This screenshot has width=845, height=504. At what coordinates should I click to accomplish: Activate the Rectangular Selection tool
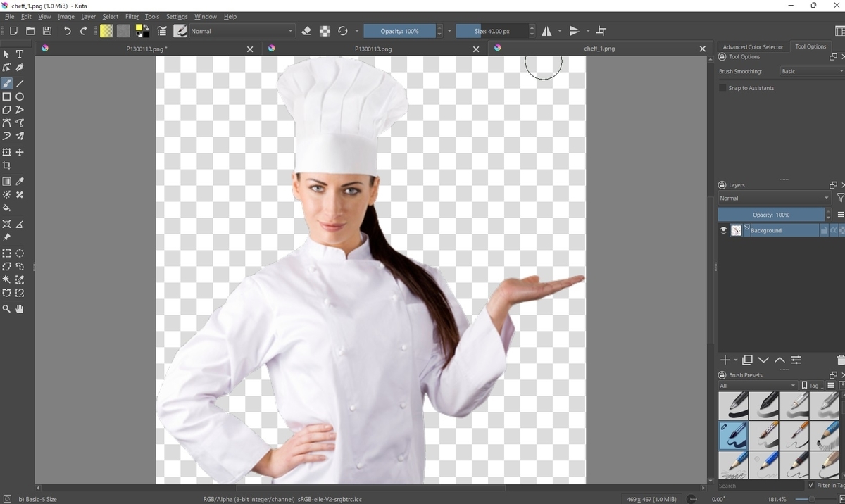(6, 253)
